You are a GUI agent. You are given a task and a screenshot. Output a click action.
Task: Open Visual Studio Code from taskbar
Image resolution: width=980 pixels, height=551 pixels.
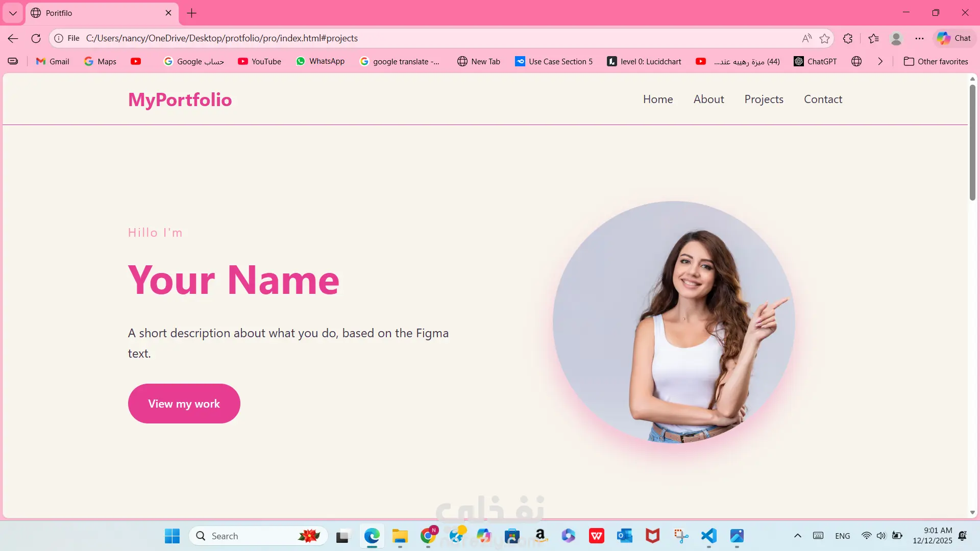point(708,536)
